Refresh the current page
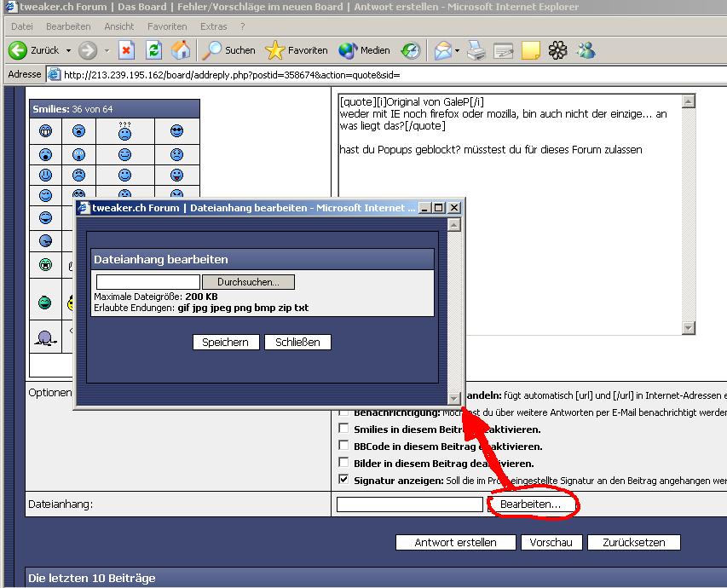Screen dimensions: 727x588 click(x=153, y=50)
